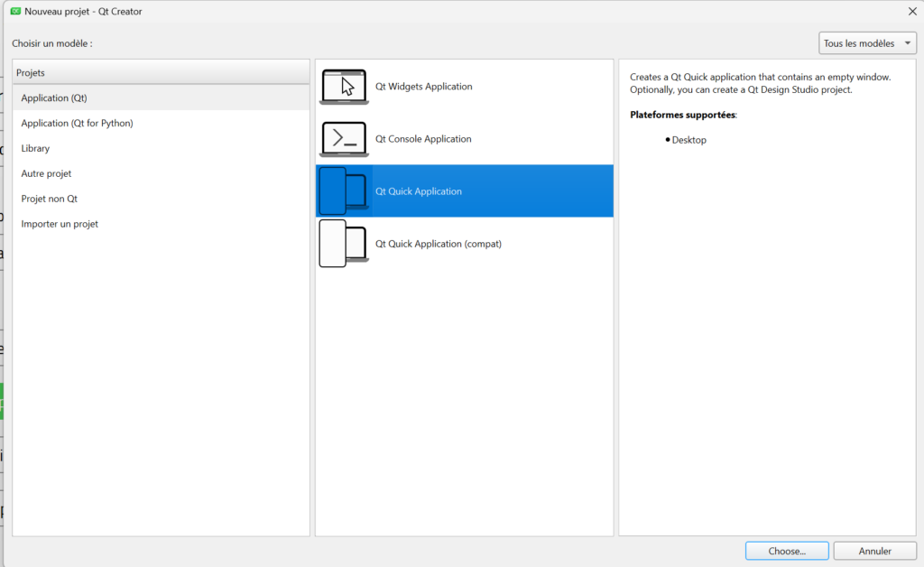Close the Nouveau projet dialog
Viewport: 924px width, 567px height.
(x=912, y=11)
